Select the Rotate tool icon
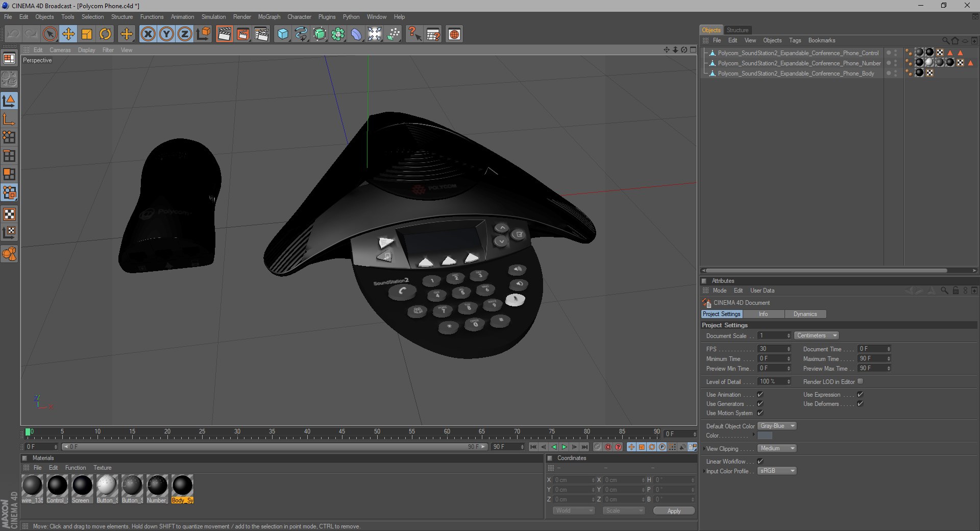980x531 pixels. point(105,34)
